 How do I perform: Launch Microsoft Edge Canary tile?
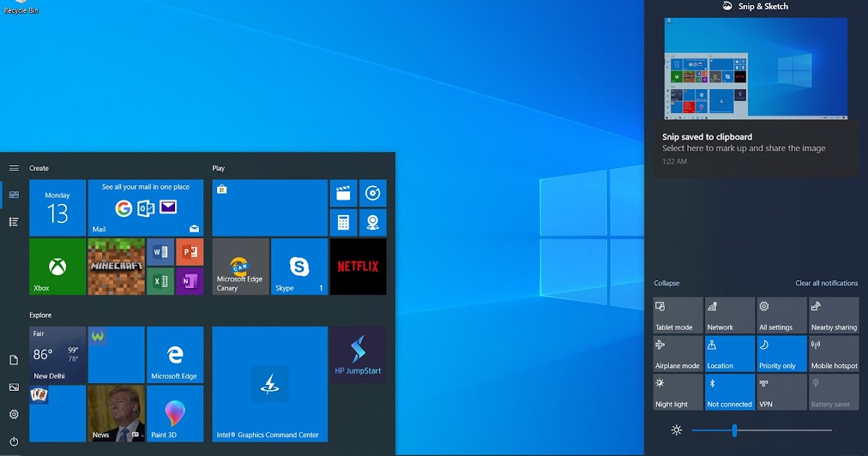(241, 266)
